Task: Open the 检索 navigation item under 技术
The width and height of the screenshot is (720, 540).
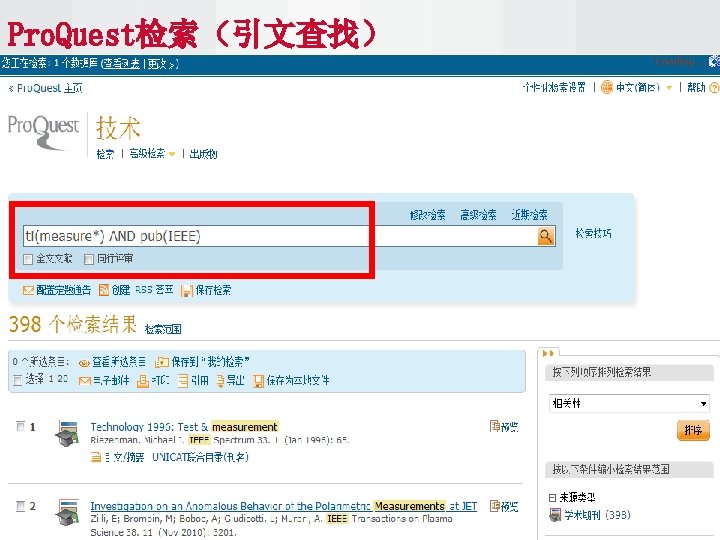Action: pos(105,154)
